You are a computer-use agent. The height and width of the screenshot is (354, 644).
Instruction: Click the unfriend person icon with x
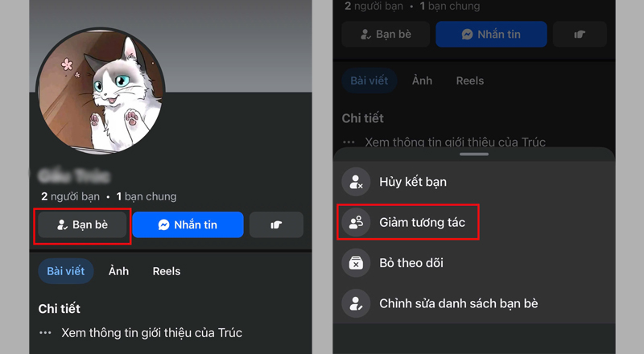coord(356,182)
